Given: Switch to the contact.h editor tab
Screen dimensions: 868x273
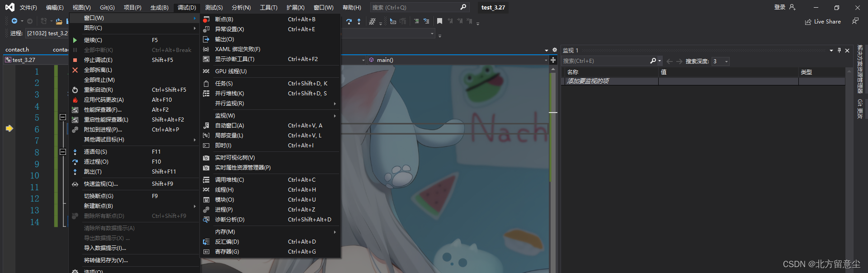Looking at the screenshot, I should 17,50.
